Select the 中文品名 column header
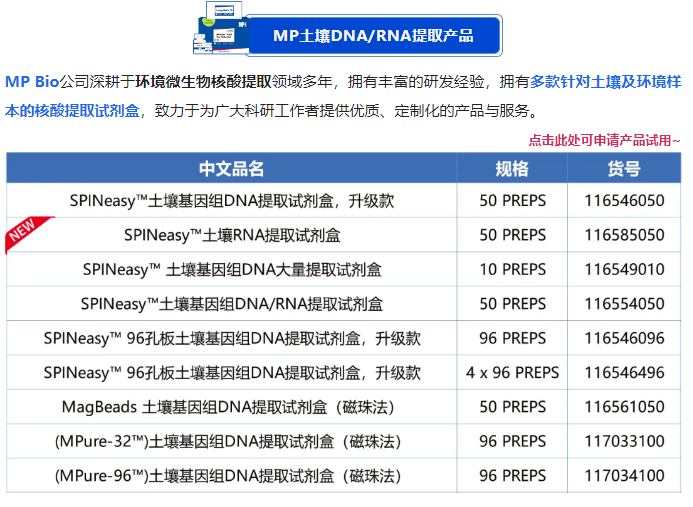This screenshot has height=507, width=693. tap(232, 168)
